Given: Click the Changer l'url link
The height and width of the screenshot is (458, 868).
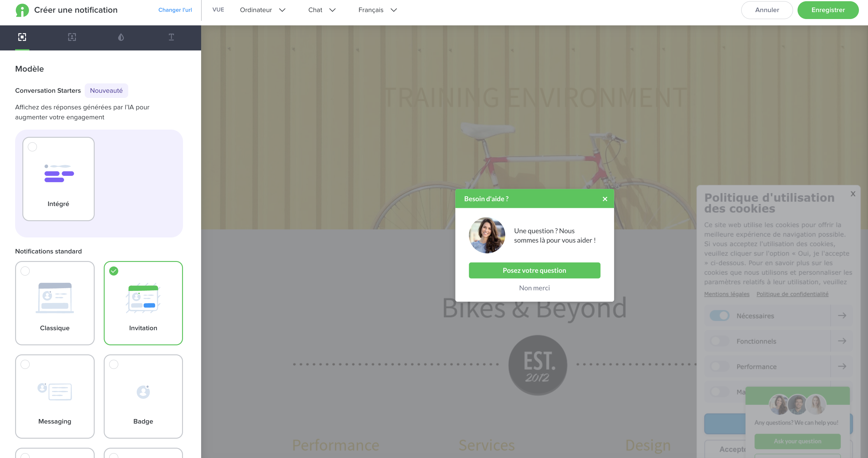Looking at the screenshot, I should [x=175, y=10].
